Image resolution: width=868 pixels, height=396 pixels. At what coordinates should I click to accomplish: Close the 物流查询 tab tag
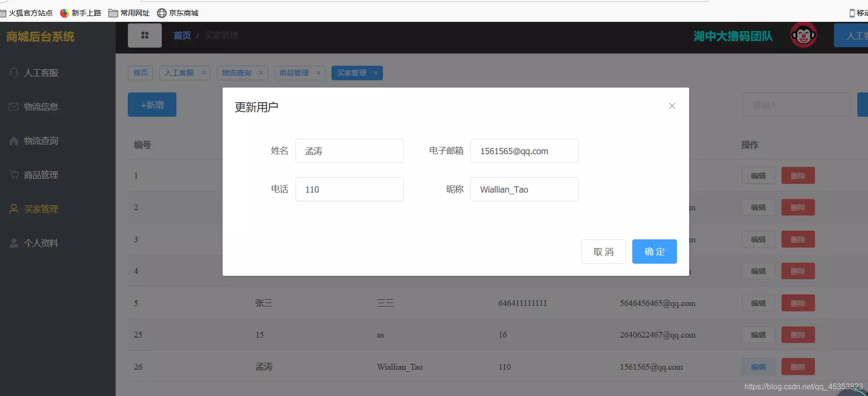point(261,73)
